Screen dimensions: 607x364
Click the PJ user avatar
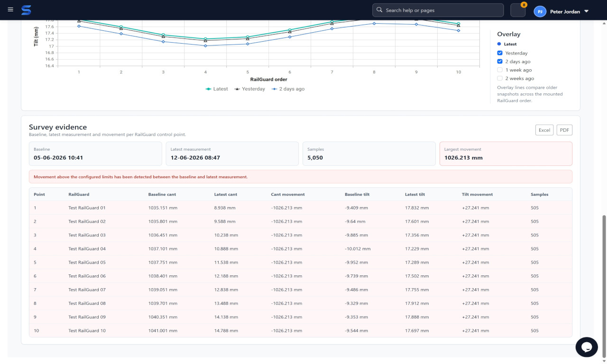click(540, 11)
